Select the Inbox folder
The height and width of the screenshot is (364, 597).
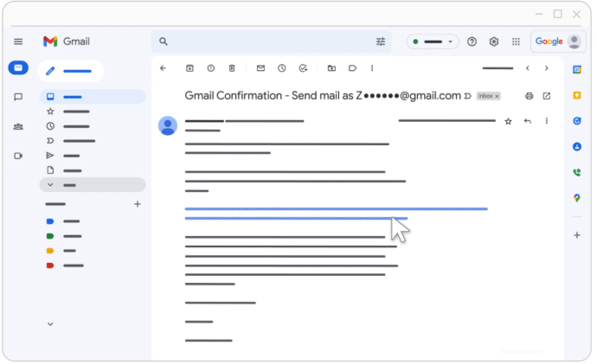coord(93,97)
